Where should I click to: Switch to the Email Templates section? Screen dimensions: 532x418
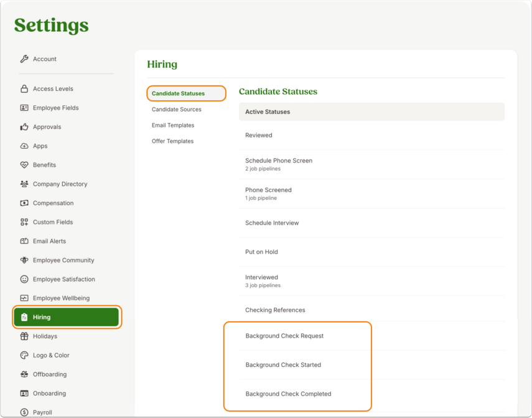click(173, 125)
